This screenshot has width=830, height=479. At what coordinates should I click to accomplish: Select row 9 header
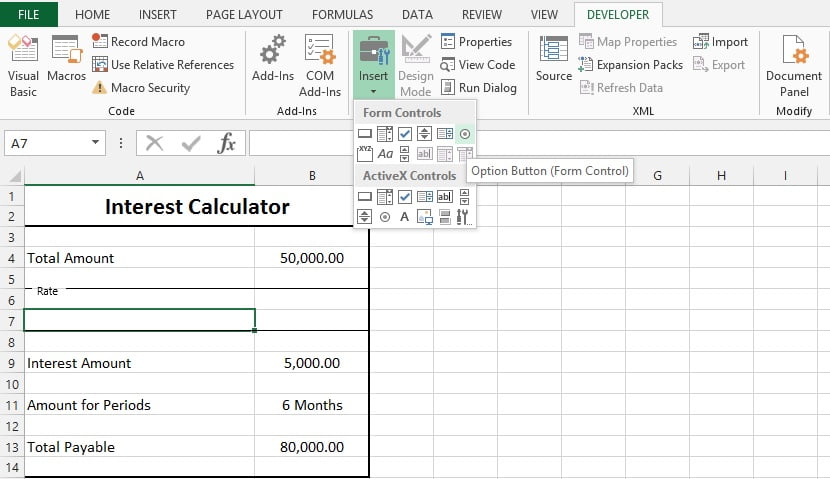click(12, 363)
